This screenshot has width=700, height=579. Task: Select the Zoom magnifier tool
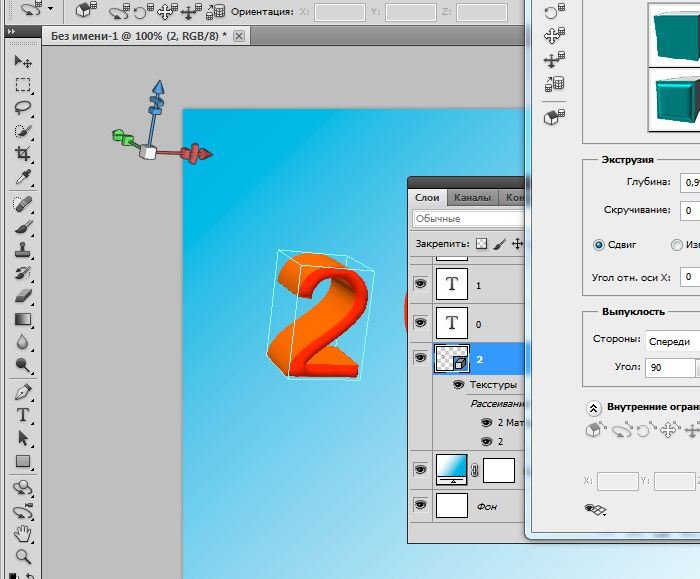22,557
